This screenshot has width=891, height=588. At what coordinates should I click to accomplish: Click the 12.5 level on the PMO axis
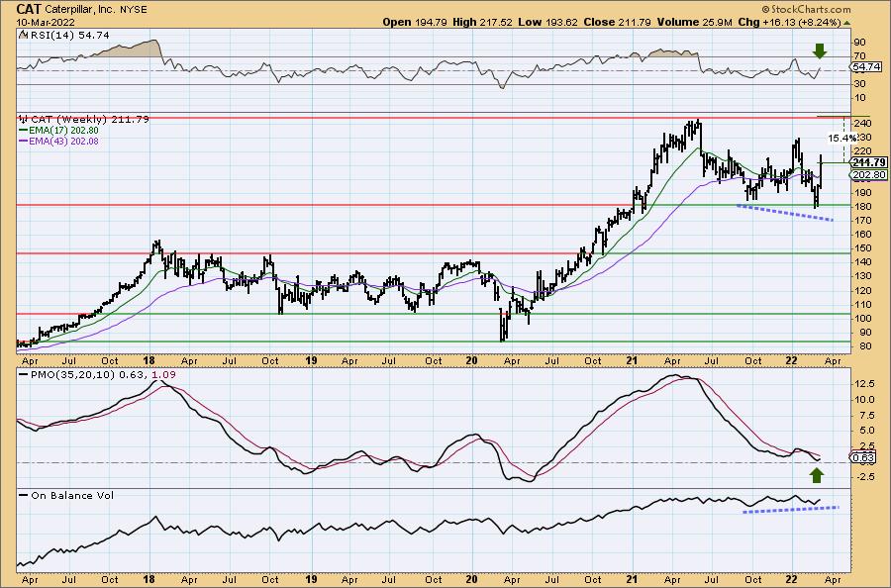pos(863,384)
